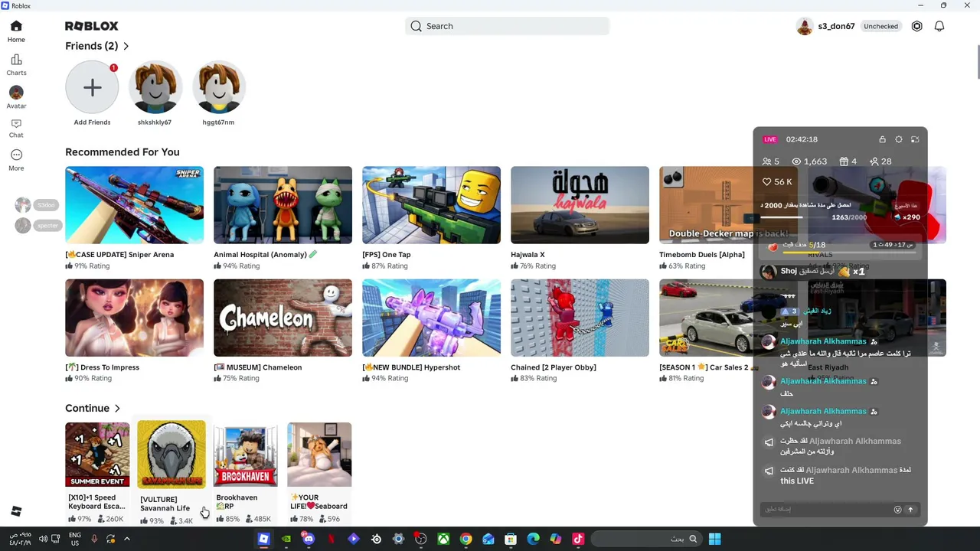Open Chat from the sidebar
The width and height of the screenshot is (980, 551).
pos(16,129)
